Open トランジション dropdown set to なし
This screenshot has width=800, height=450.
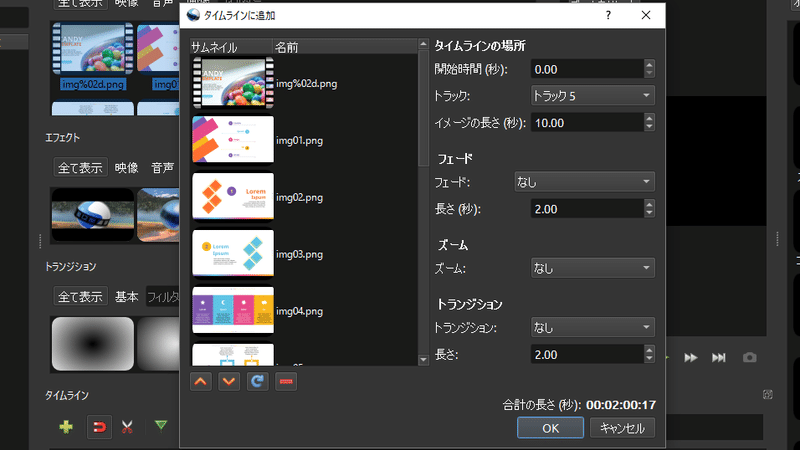593,328
